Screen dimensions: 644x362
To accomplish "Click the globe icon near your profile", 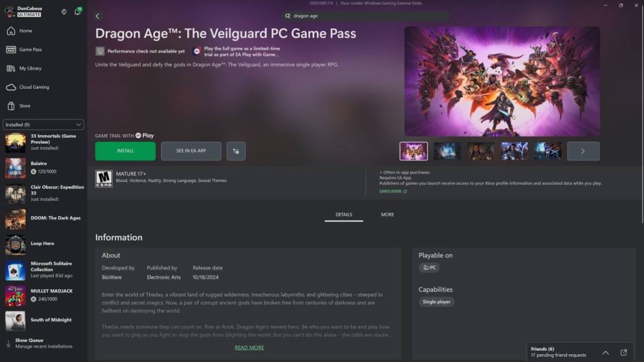I will [x=64, y=11].
